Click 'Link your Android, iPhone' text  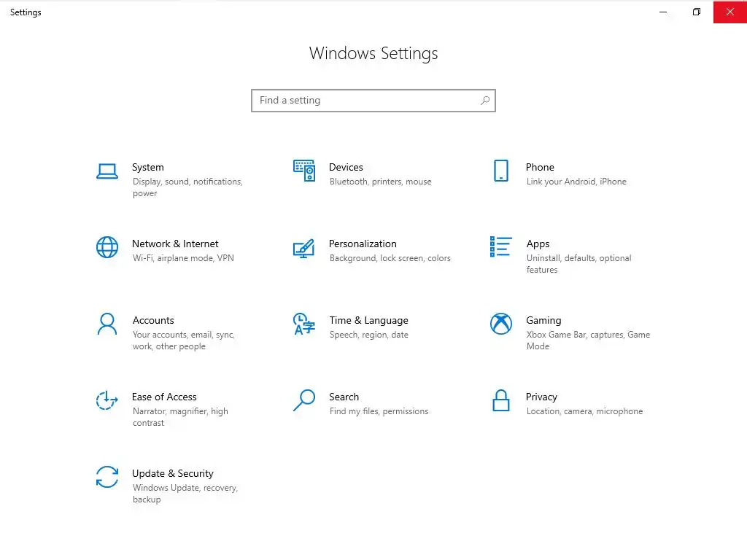click(x=576, y=182)
